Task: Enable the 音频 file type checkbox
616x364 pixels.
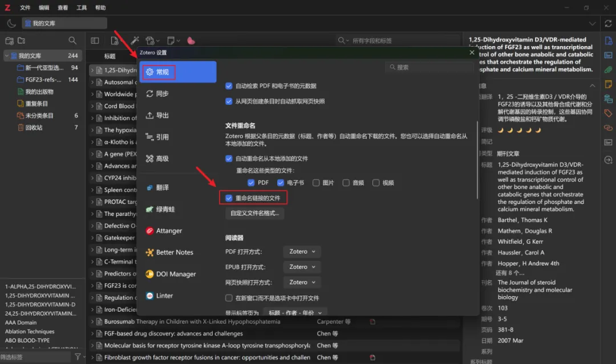Action: pyautogui.click(x=346, y=183)
